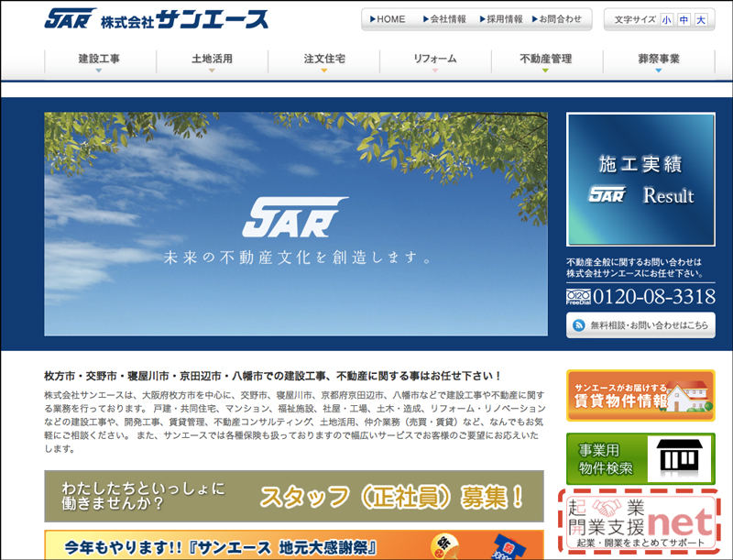The height and width of the screenshot is (560, 733).
Task: Click the 起業開業支援net banner
Action: pyautogui.click(x=639, y=522)
